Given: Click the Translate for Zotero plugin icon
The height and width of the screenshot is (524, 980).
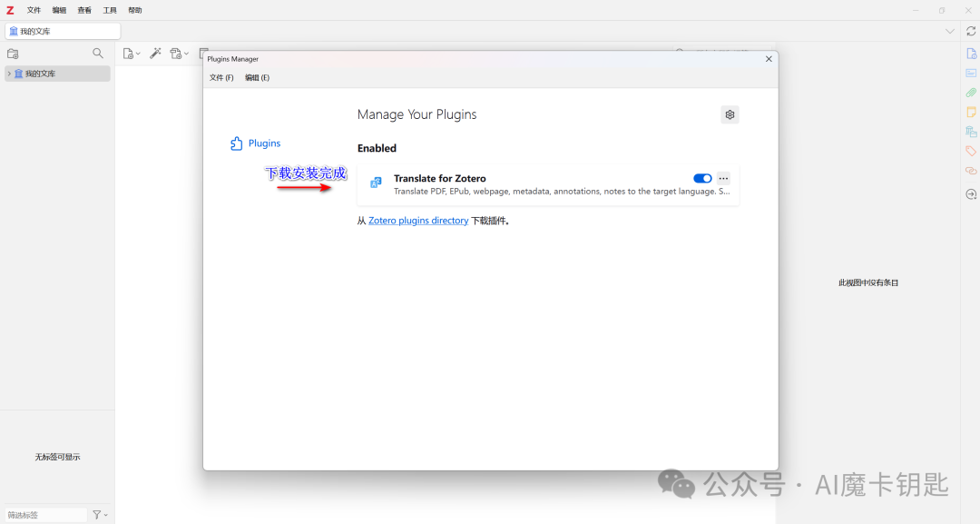Looking at the screenshot, I should coord(376,182).
